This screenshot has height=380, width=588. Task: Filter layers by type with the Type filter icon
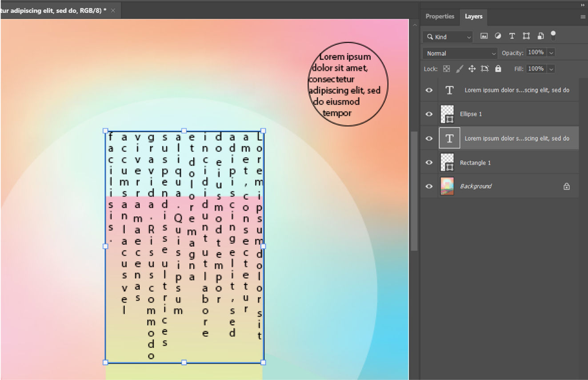(x=512, y=36)
